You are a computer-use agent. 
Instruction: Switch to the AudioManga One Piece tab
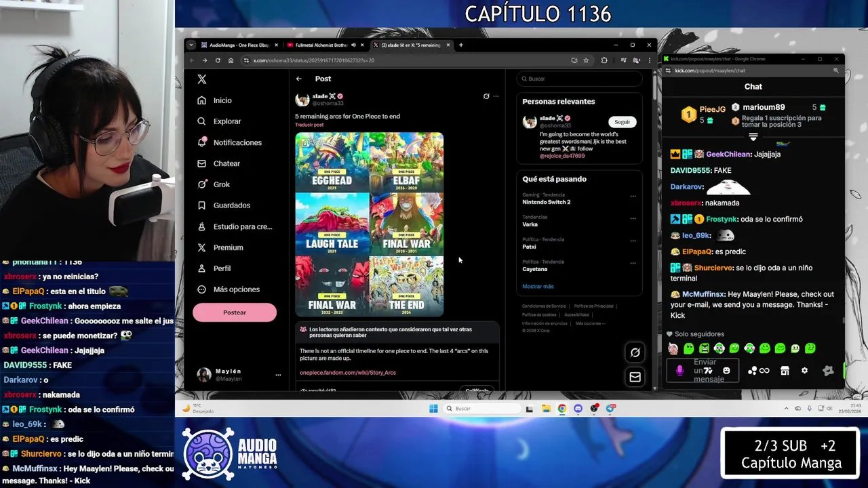click(238, 45)
